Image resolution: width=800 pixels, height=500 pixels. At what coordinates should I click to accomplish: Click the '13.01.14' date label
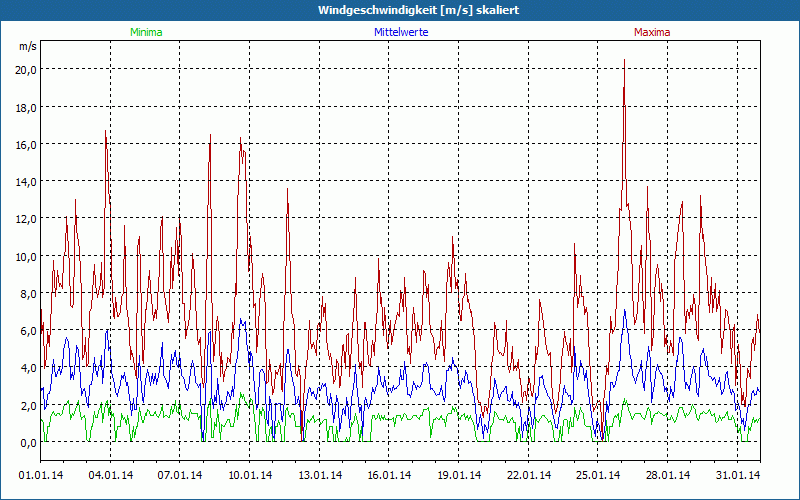point(320,475)
